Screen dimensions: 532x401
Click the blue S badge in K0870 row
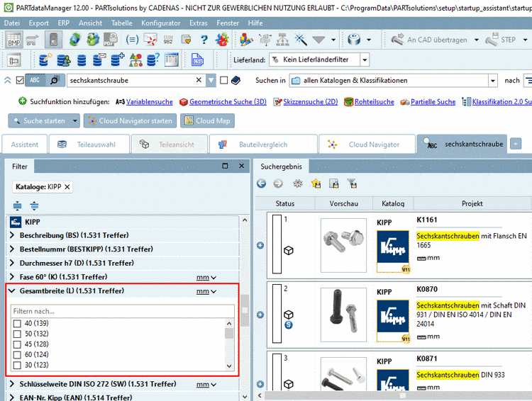[289, 324]
